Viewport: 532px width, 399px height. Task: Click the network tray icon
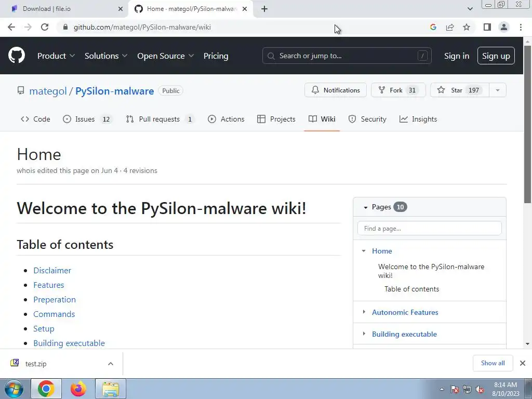pyautogui.click(x=467, y=389)
